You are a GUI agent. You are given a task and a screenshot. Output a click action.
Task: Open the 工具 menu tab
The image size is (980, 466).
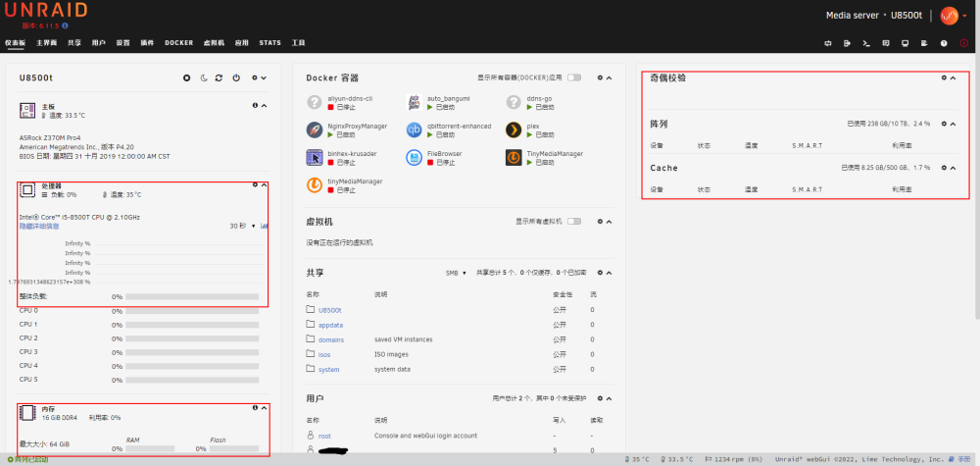[298, 43]
